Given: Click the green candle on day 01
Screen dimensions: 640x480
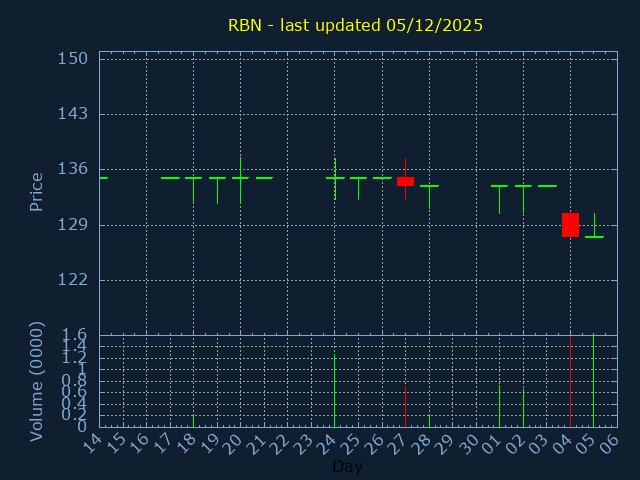Looking at the screenshot, I should (x=499, y=186).
